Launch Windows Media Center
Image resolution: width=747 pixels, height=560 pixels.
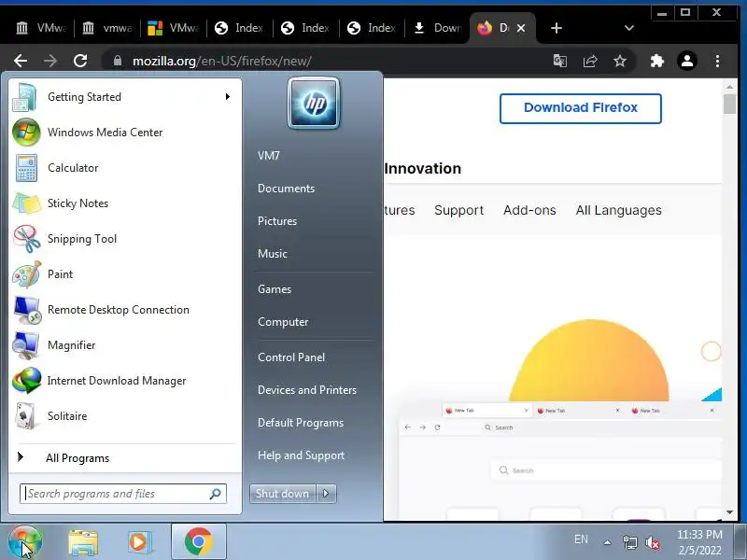[x=124, y=133]
